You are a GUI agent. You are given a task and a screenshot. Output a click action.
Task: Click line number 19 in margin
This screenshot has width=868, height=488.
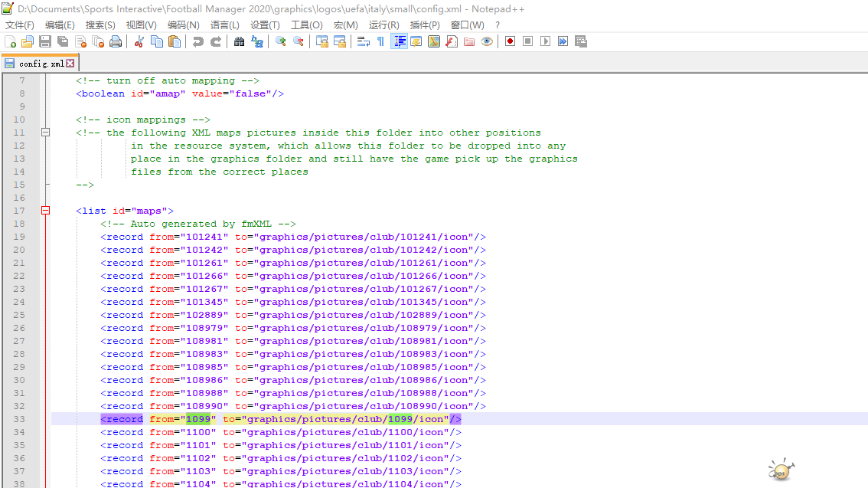[x=19, y=237]
